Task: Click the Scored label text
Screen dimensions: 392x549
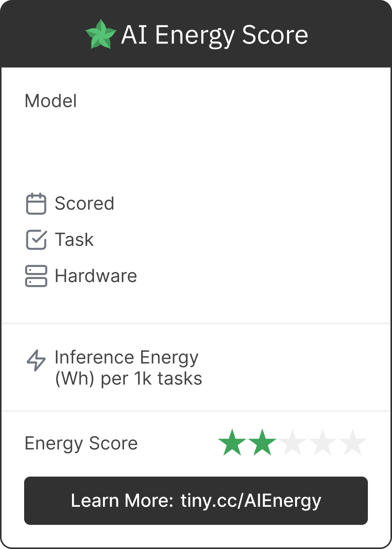Action: (x=84, y=204)
